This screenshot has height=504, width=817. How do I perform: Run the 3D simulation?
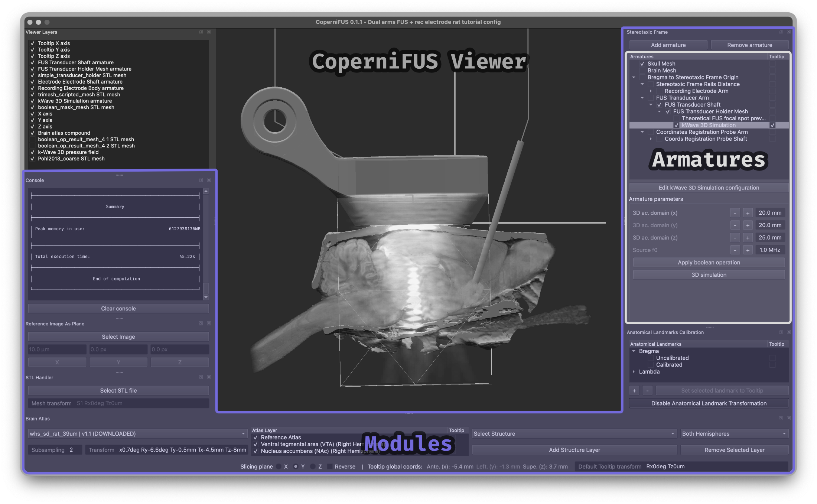point(709,275)
